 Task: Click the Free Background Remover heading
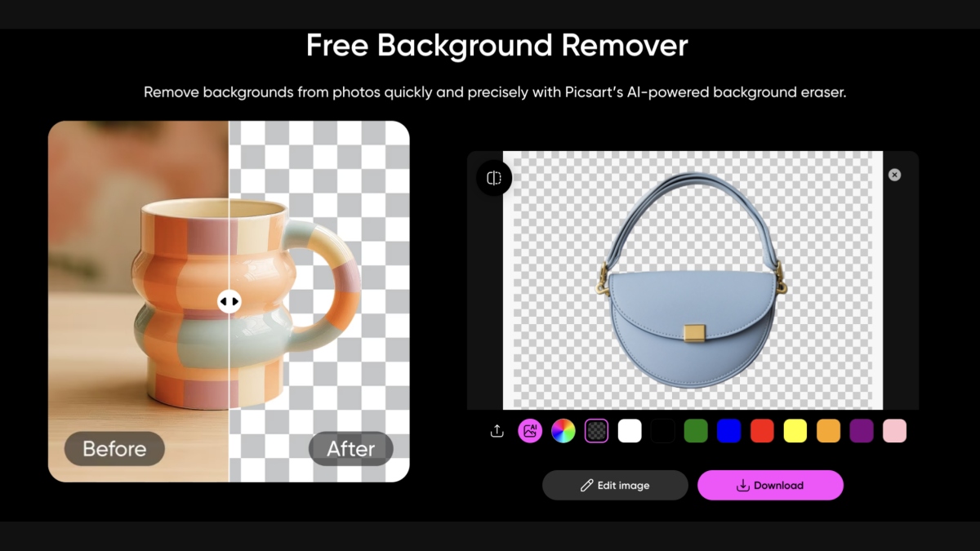[497, 45]
